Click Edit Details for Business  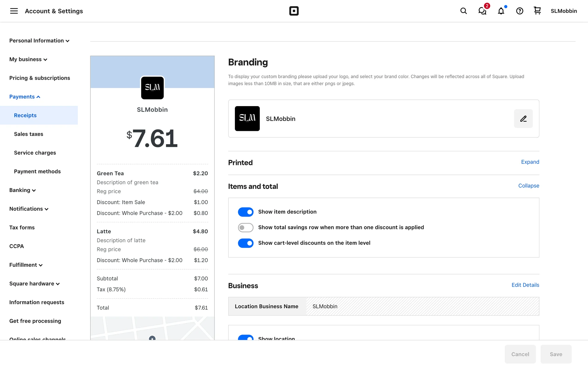(525, 285)
